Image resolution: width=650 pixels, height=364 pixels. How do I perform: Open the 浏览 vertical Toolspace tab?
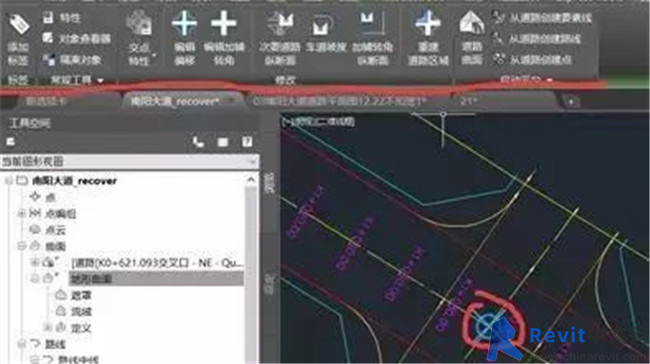click(x=269, y=184)
